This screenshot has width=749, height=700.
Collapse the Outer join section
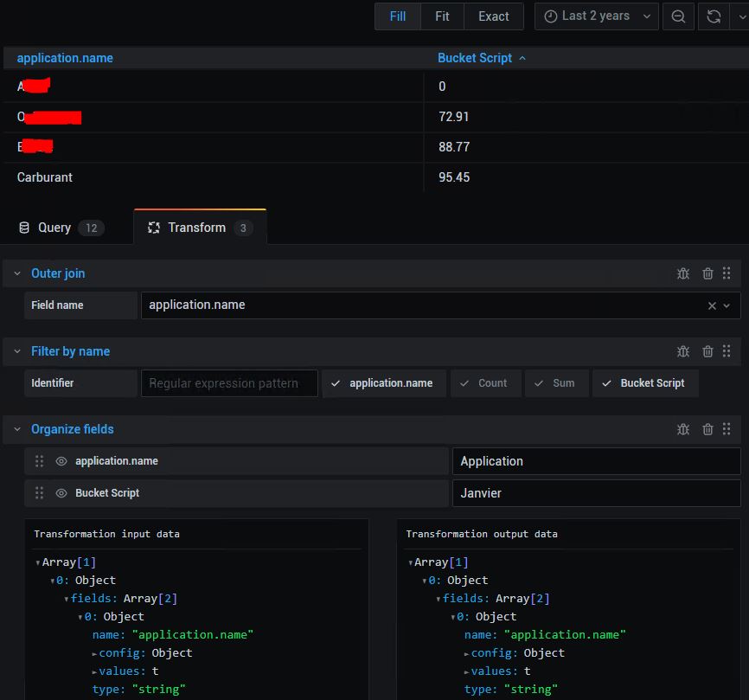click(x=17, y=273)
